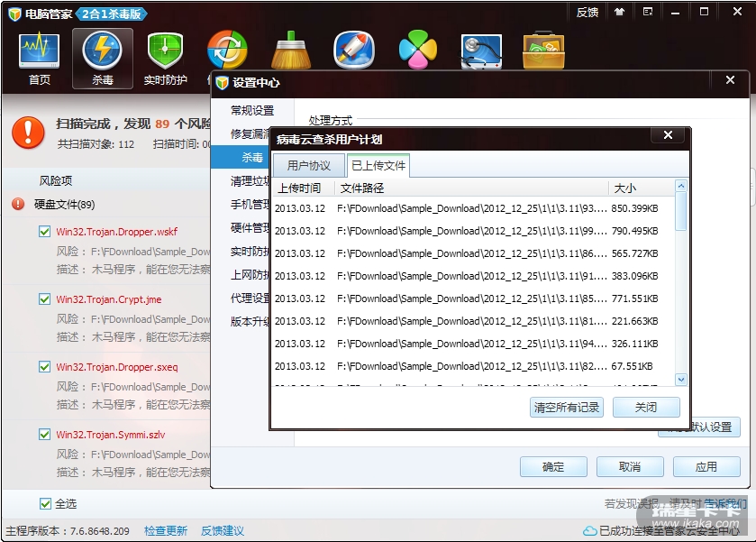Open the 首页 home icon
Image resolution: width=756 pixels, height=542 pixels.
(39, 59)
